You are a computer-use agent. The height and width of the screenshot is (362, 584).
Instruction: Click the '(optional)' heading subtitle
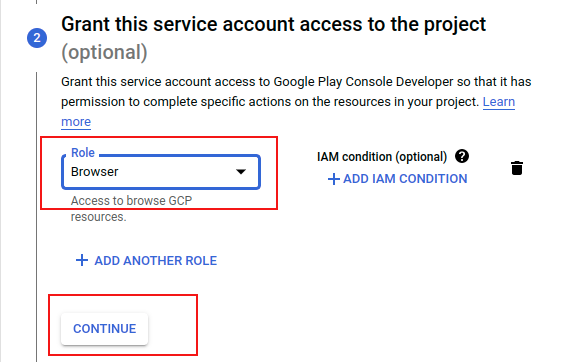(x=104, y=52)
